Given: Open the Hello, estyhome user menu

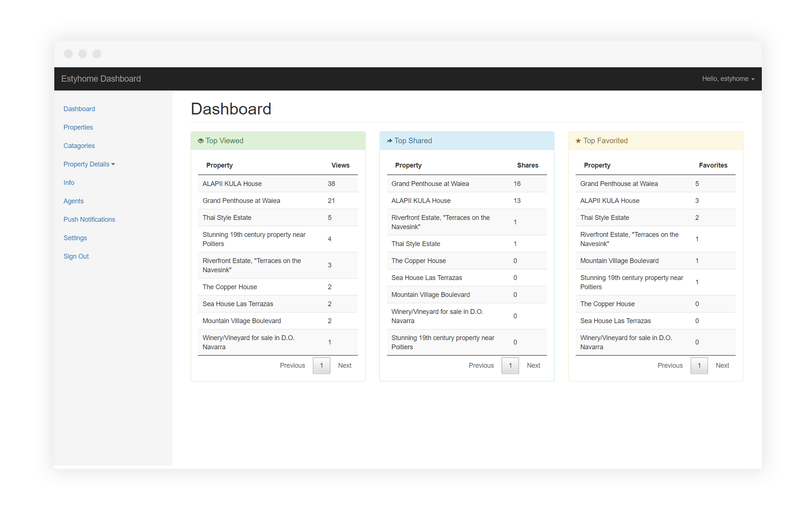Looking at the screenshot, I should tap(728, 79).
